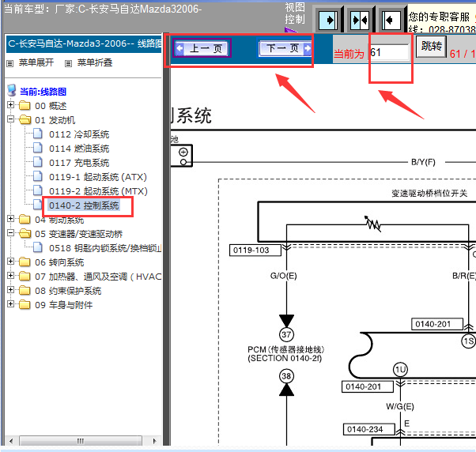The height and width of the screenshot is (452, 476).
Task: Click the 跳转 jump button
Action: (x=431, y=47)
